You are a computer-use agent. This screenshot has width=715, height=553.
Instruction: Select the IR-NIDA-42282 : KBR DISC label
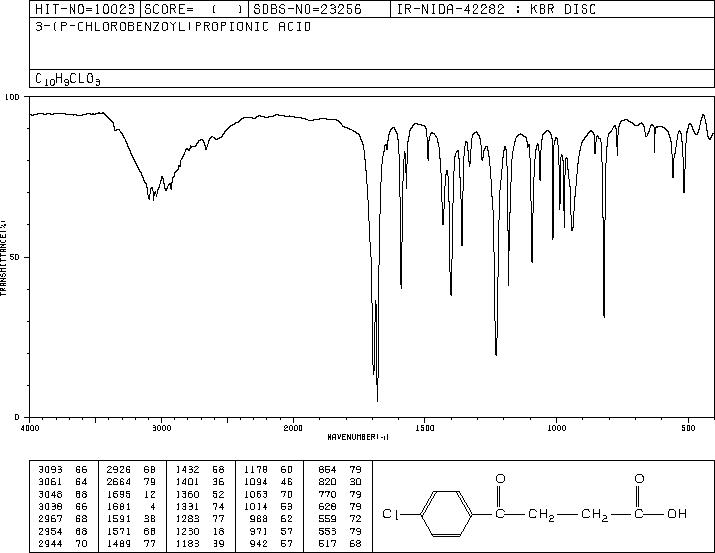tap(496, 9)
